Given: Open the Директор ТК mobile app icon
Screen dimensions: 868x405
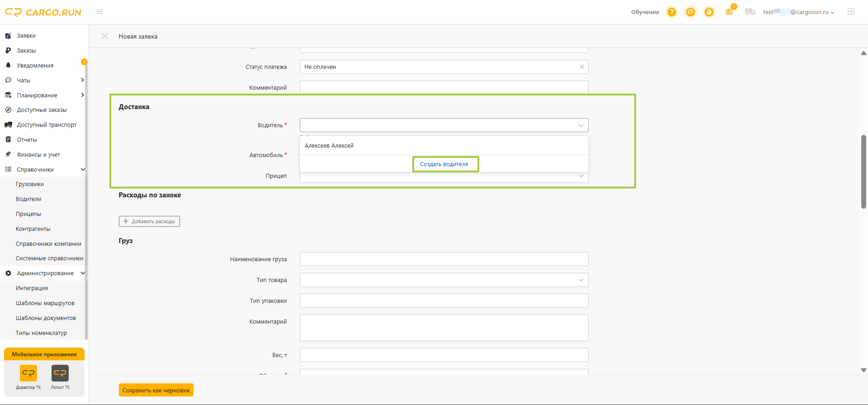Looking at the screenshot, I should click(x=28, y=373).
